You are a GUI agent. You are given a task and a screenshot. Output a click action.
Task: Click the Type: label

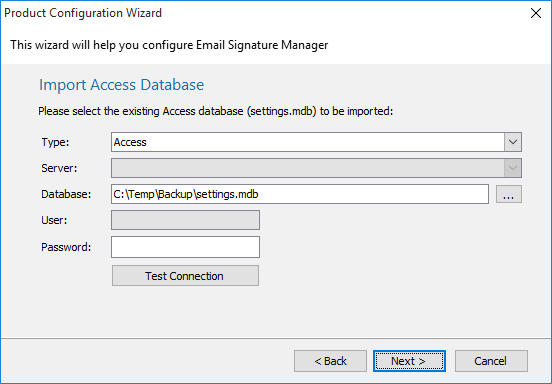tap(56, 142)
